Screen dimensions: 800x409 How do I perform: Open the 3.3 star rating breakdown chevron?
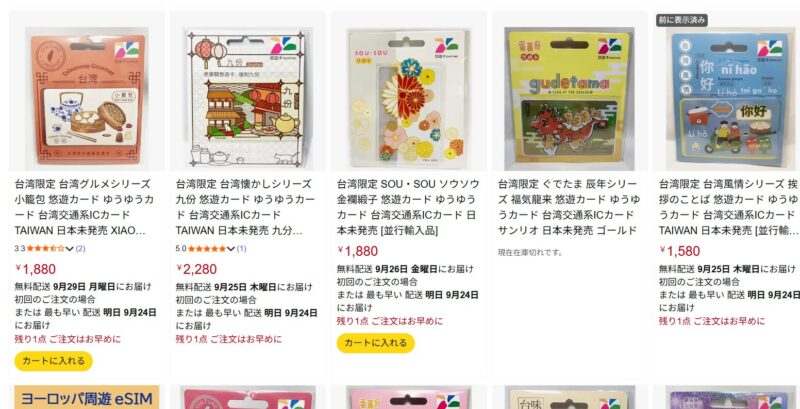(70, 249)
